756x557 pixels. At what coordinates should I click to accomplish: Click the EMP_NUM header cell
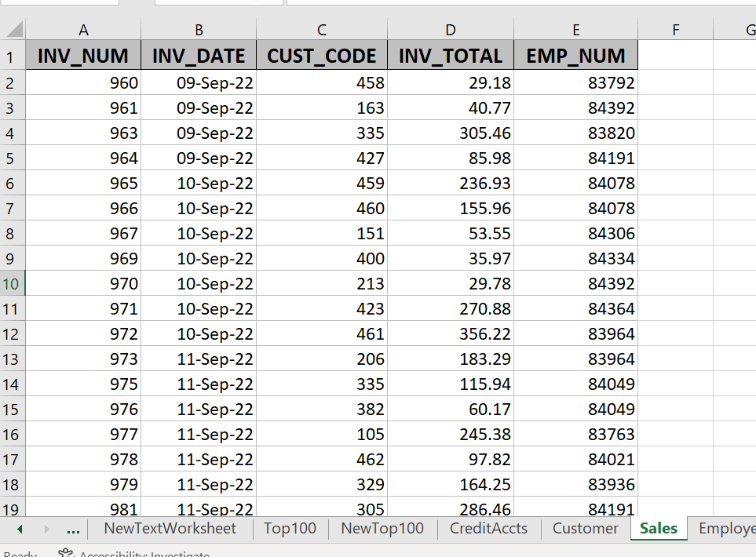tap(575, 55)
